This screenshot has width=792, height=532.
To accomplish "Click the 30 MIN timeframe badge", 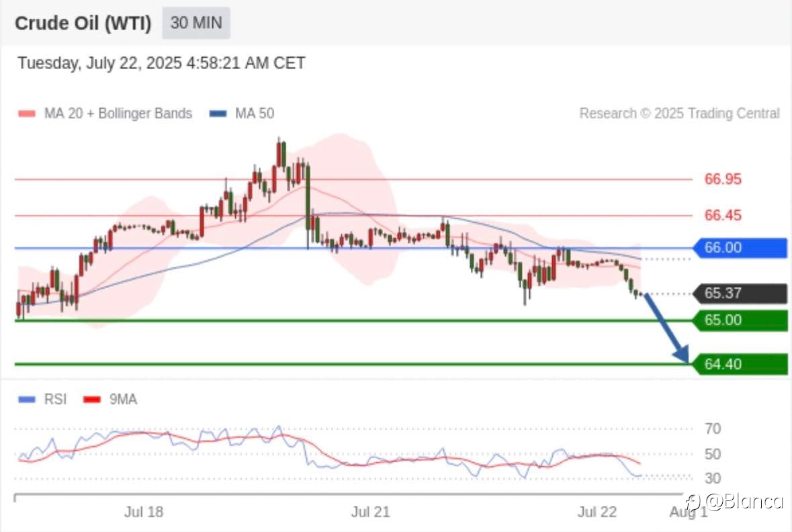I will 196,23.
